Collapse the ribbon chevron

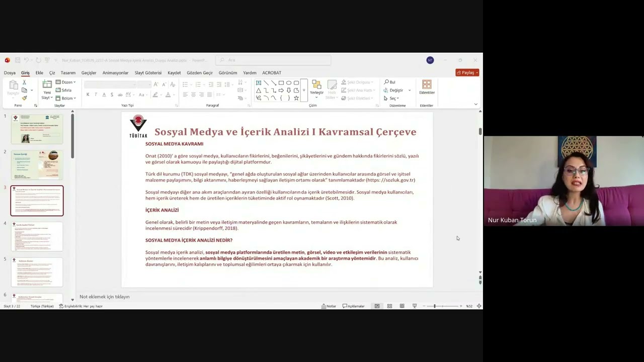click(x=476, y=105)
